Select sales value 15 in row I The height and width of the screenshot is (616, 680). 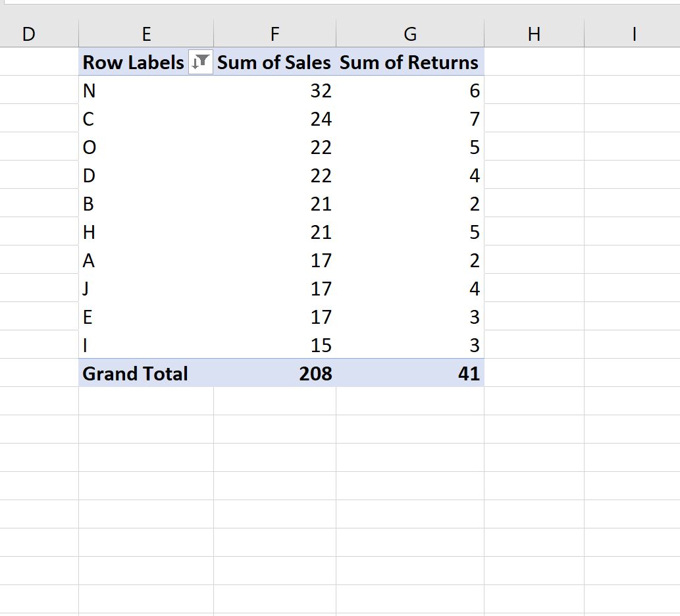pyautogui.click(x=275, y=345)
